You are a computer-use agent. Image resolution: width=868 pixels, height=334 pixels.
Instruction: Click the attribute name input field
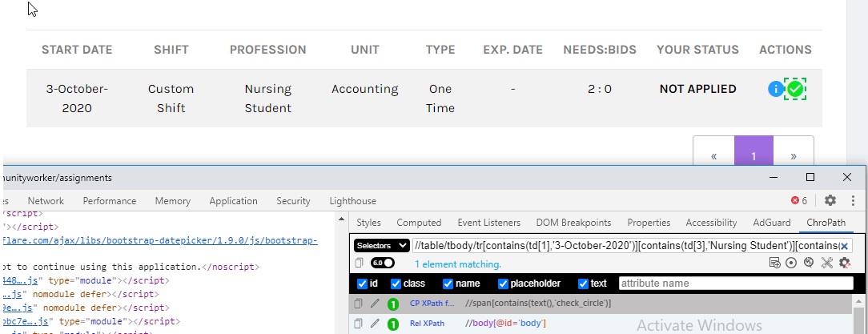736,284
